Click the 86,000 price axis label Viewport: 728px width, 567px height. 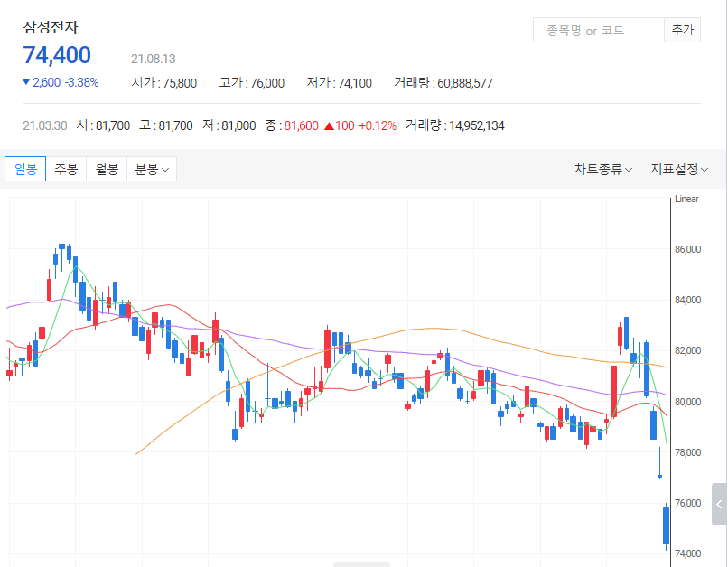pos(687,249)
